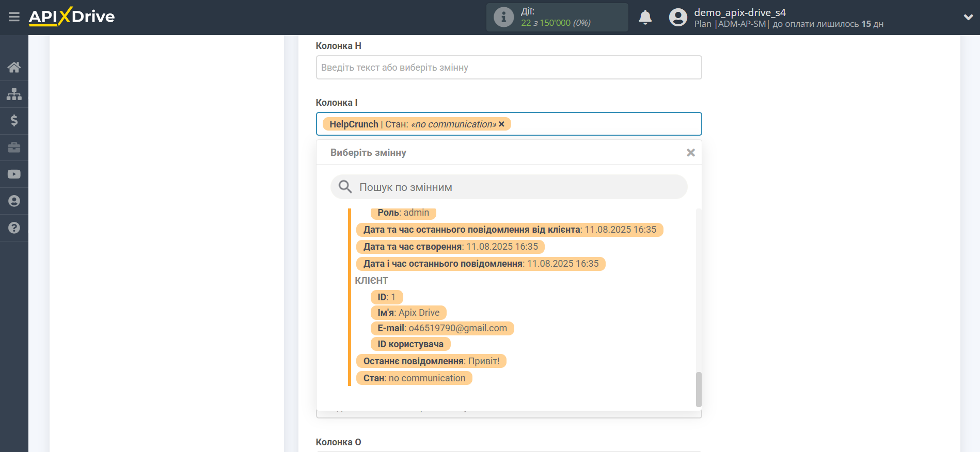
Task: Select Дата та час останнього повідомлення від клієнта
Action: pyautogui.click(x=510, y=230)
